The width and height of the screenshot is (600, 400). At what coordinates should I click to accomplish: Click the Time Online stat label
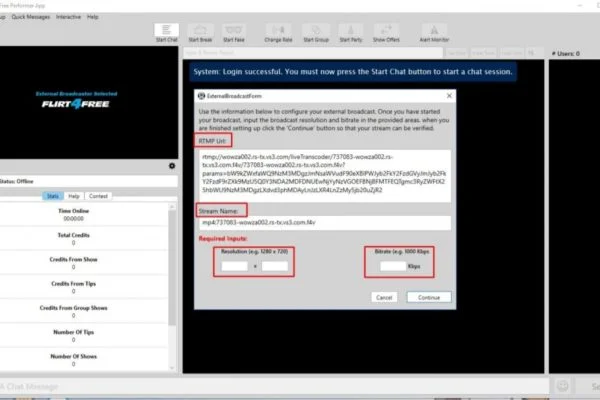coord(73,211)
